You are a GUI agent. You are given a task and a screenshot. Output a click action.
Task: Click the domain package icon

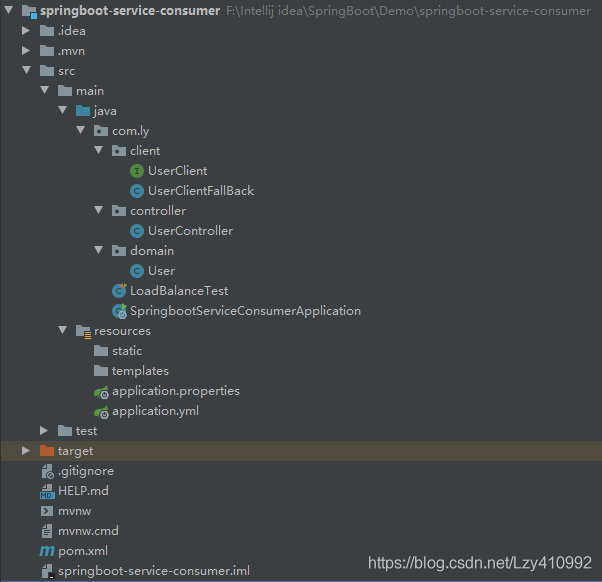119,251
